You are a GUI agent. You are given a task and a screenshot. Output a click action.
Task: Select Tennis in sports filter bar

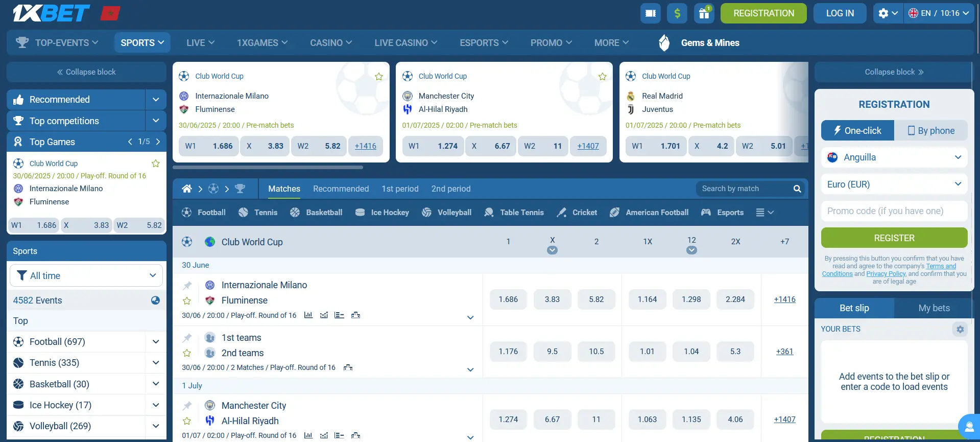tap(258, 213)
